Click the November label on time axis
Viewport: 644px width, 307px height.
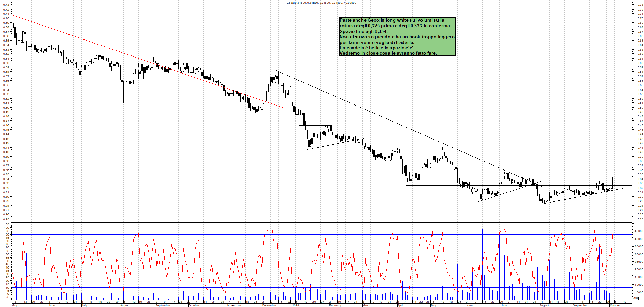pos(234,305)
